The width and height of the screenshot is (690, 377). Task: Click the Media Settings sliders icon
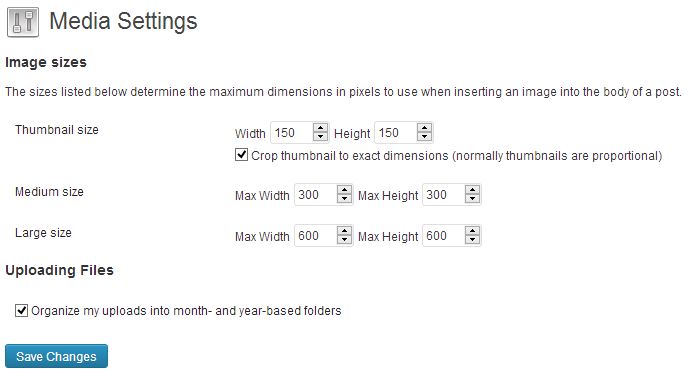(x=22, y=22)
